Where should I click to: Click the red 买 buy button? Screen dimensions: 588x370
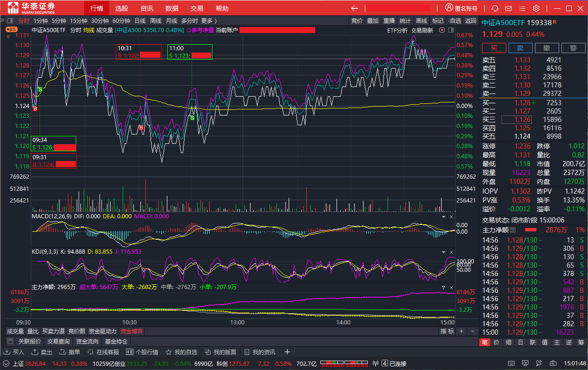[494, 48]
